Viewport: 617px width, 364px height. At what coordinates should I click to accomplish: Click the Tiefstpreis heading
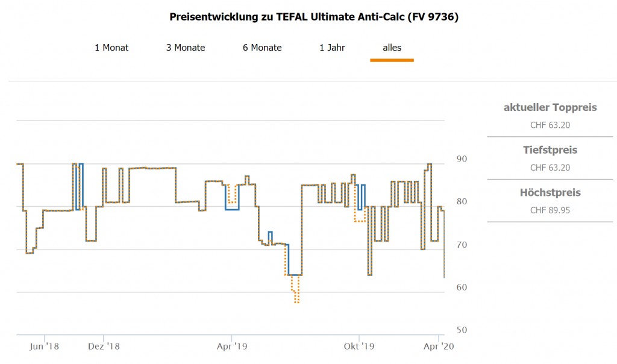click(x=550, y=149)
